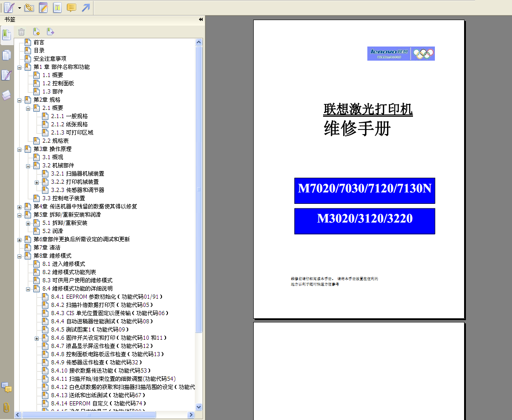Go to bookmark 5.2 润滑
The height and width of the screenshot is (420, 512).
(x=53, y=231)
